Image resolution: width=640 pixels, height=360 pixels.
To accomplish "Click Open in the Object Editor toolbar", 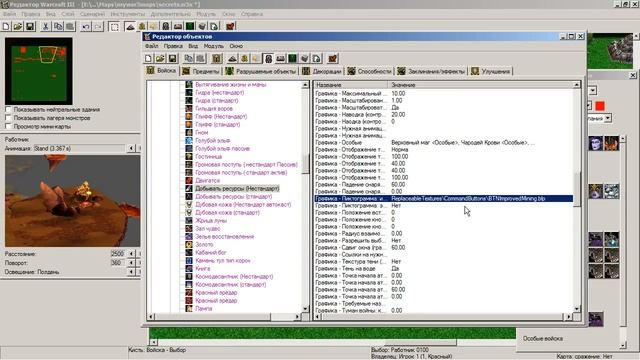I will tap(160, 58).
